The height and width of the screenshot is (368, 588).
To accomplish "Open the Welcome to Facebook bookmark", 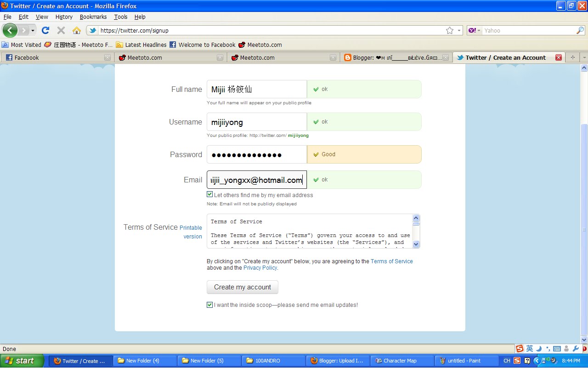I will 203,45.
